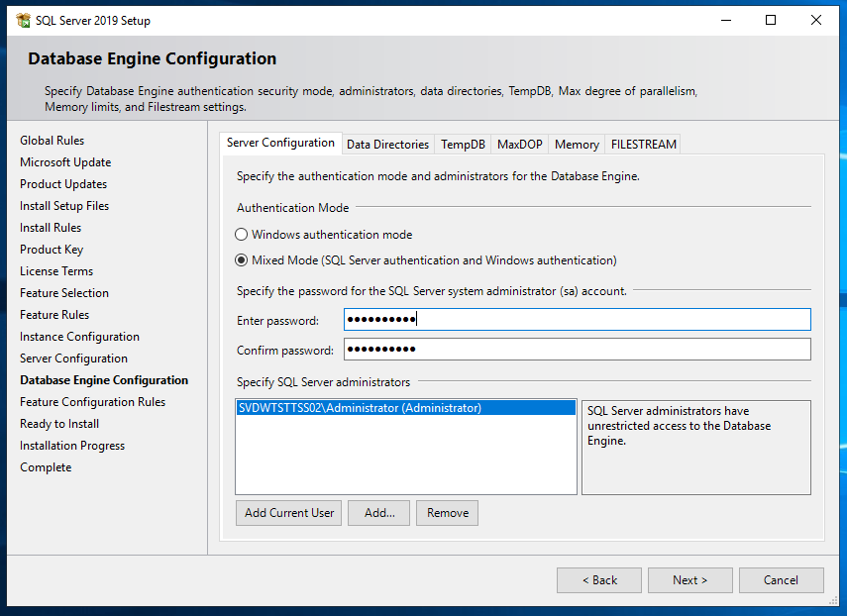Click Ready to Install step
847x616 pixels.
[59, 424]
